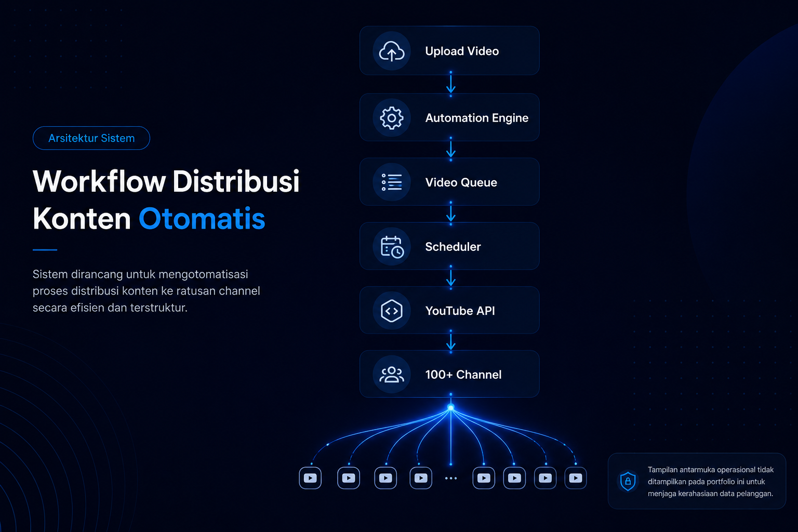Screen dimensions: 798x532
Task: Click the Workflow Distribusi heading line
Action: click(166, 181)
